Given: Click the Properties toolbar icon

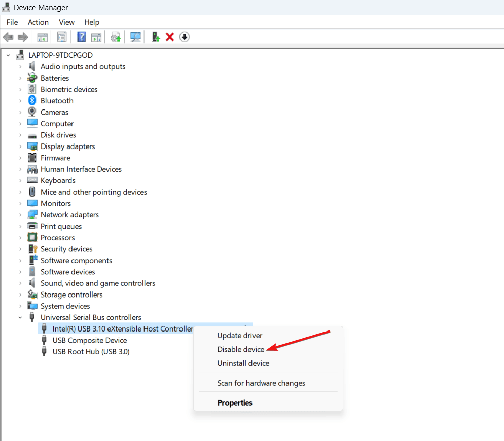Looking at the screenshot, I should pos(62,38).
